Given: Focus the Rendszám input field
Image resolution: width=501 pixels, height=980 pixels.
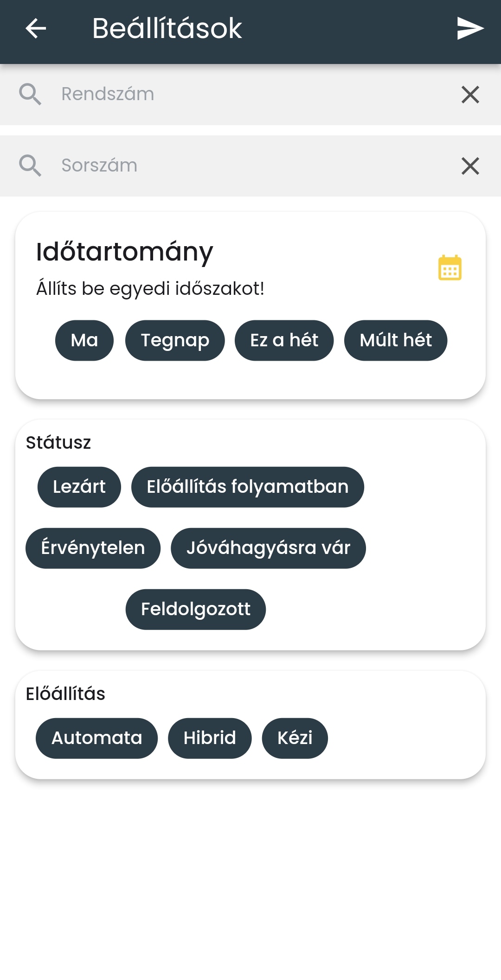Looking at the screenshot, I should (250, 94).
